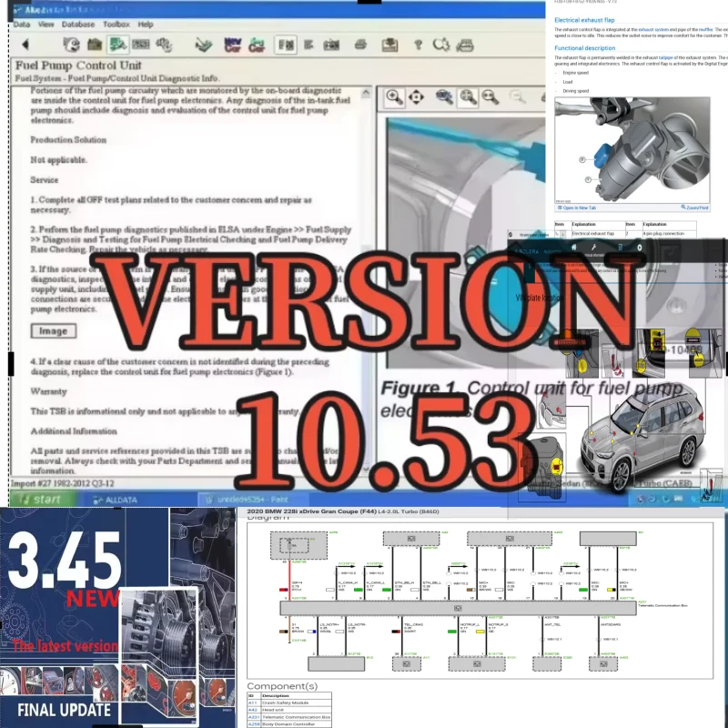The width and height of the screenshot is (728, 728).
Task: Select the highlighted green repair tool icon
Action: [117, 45]
